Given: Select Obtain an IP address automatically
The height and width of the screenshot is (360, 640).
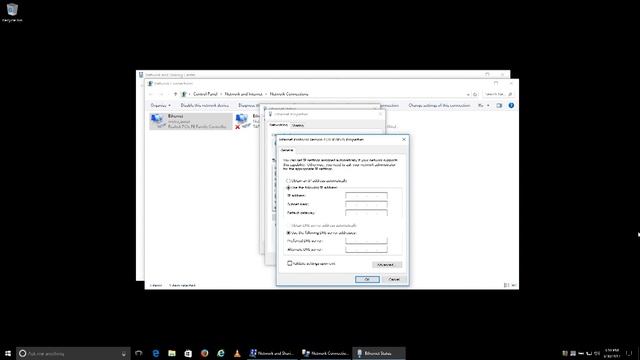Looking at the screenshot, I should (317, 180).
